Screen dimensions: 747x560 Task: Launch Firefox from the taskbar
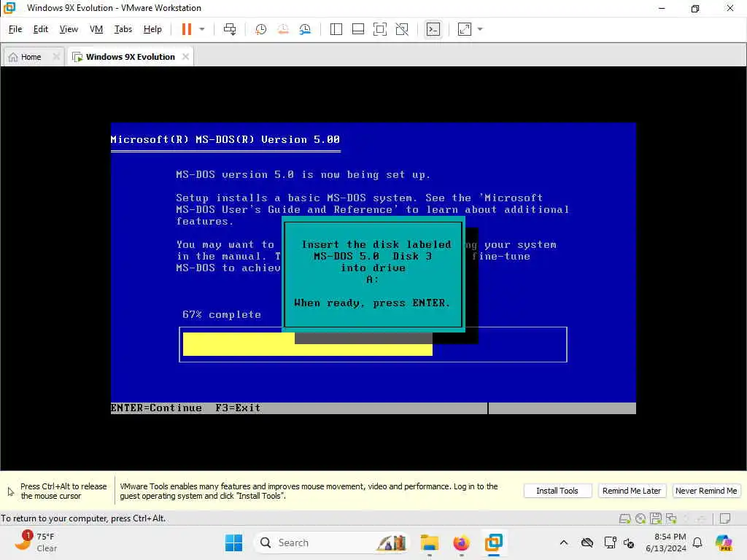(461, 542)
